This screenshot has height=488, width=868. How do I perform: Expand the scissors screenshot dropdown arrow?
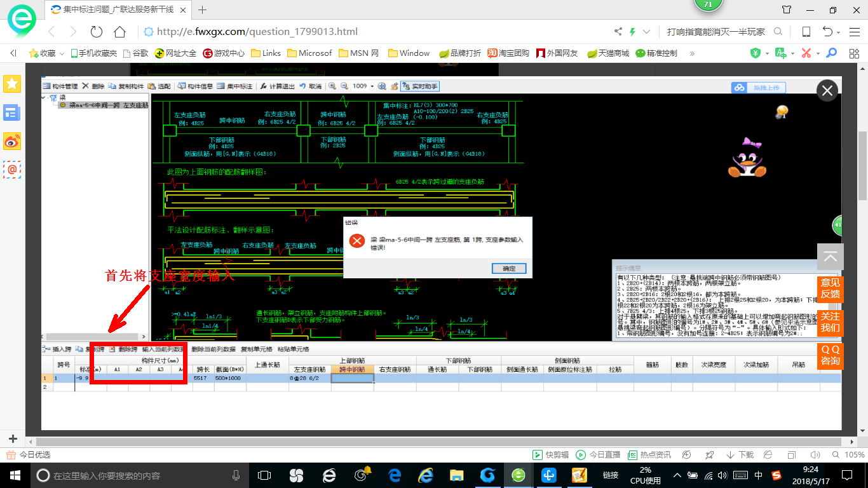tap(818, 53)
